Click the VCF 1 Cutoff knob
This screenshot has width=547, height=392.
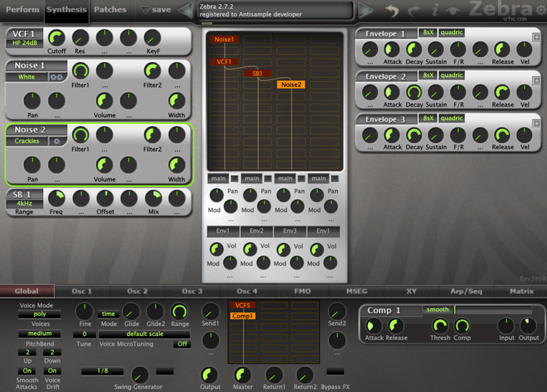coord(57,38)
